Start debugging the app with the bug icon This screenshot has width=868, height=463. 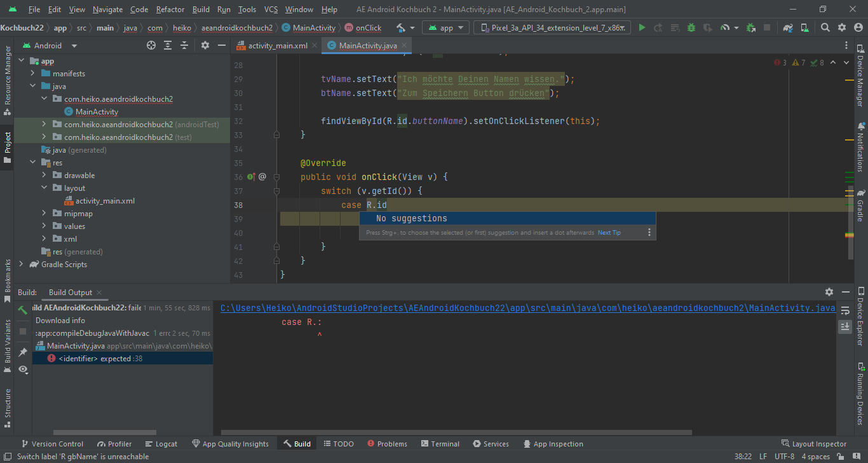[691, 28]
